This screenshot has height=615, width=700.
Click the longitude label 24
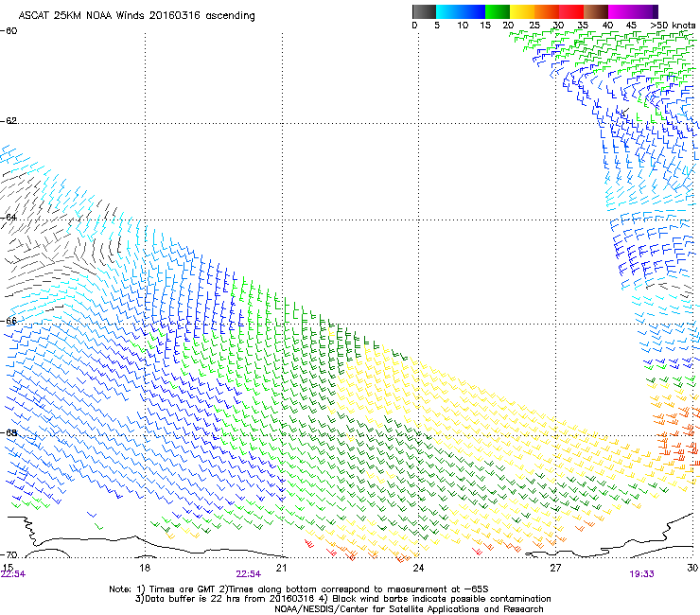click(418, 568)
